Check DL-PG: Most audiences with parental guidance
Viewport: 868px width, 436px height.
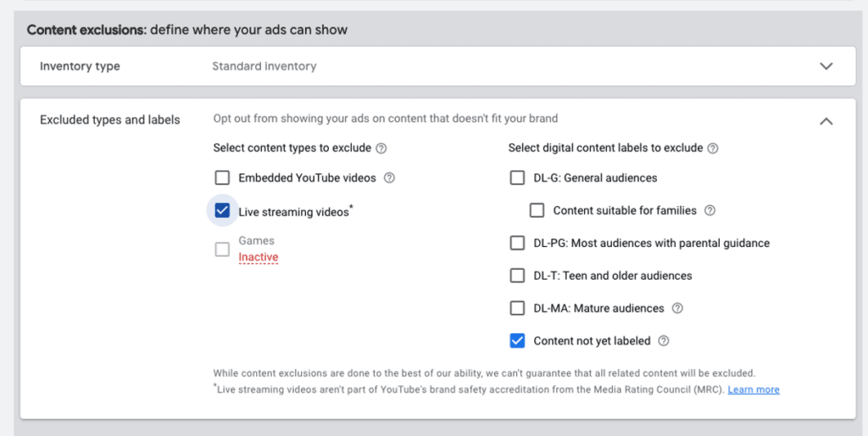coord(517,243)
